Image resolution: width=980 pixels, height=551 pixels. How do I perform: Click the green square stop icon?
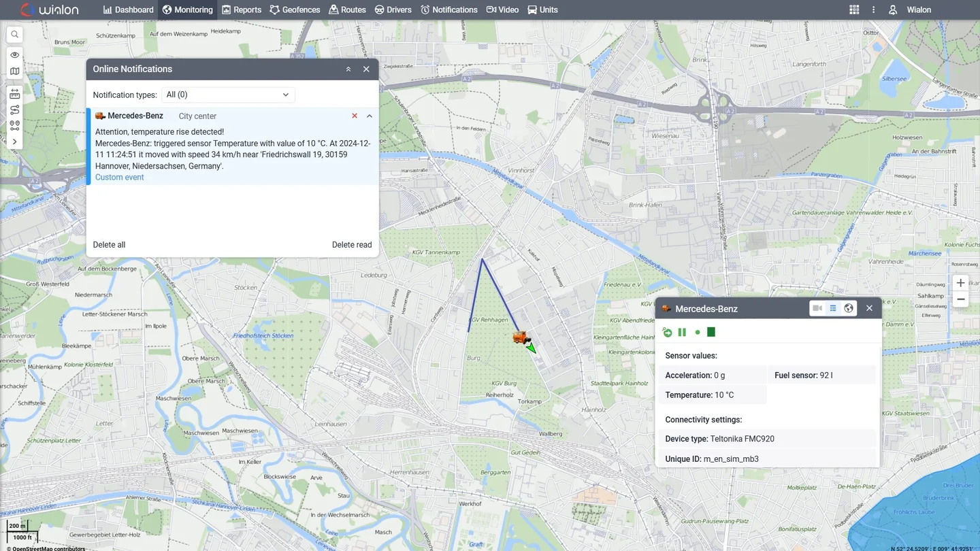711,332
